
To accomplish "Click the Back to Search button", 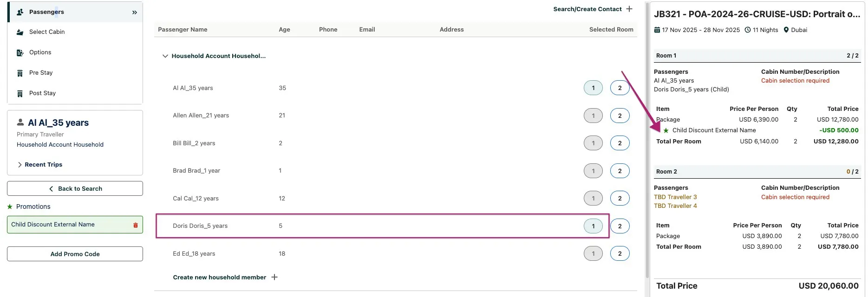I will click(75, 188).
